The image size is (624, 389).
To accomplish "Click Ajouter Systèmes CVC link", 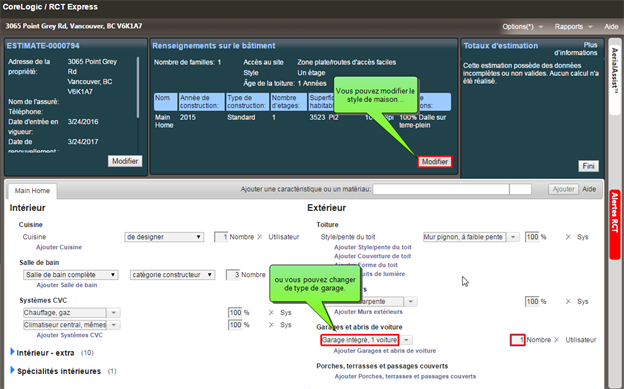I will [70, 335].
